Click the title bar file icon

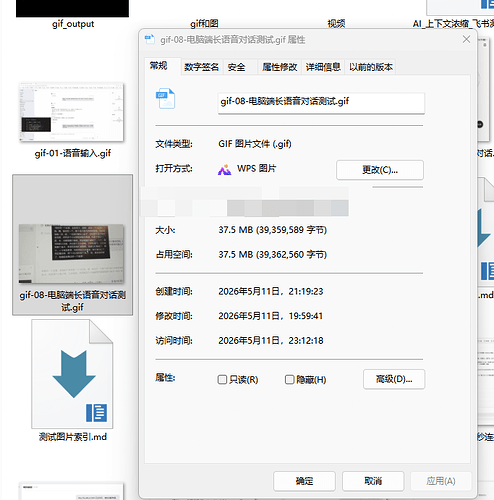[x=150, y=39]
